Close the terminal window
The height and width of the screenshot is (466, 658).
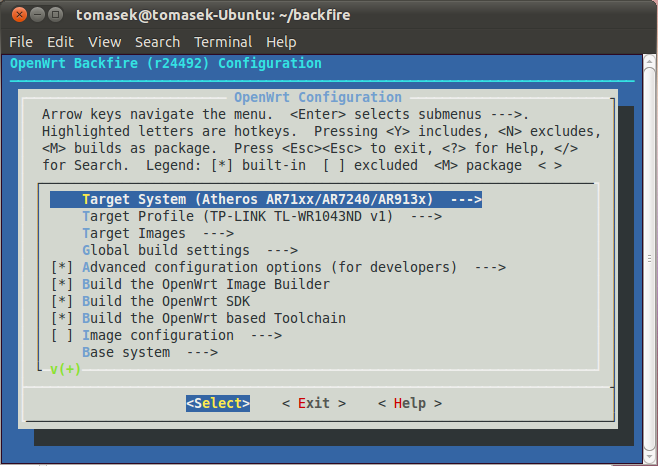coord(19,15)
